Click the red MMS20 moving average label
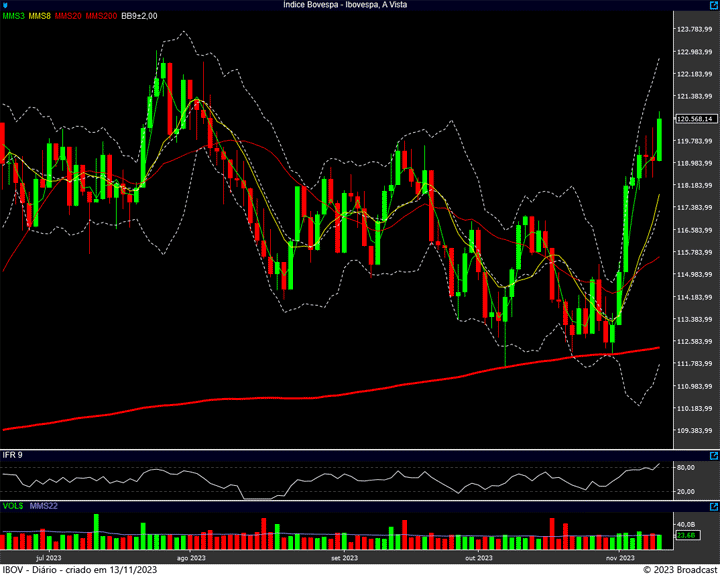The width and height of the screenshot is (720, 575). [x=69, y=16]
